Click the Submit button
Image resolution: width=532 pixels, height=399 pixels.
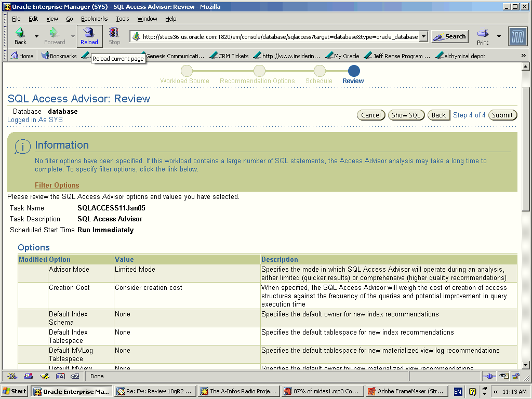pos(502,115)
